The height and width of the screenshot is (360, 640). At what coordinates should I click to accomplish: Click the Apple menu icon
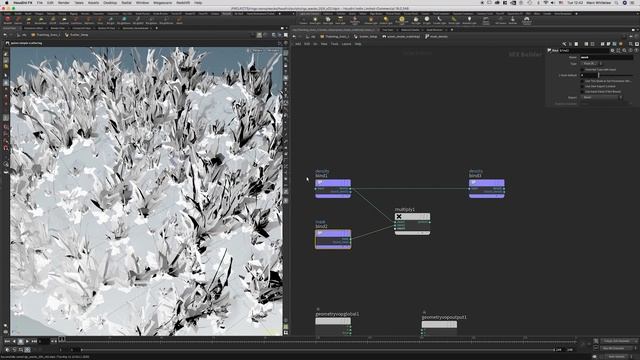coord(7,2)
